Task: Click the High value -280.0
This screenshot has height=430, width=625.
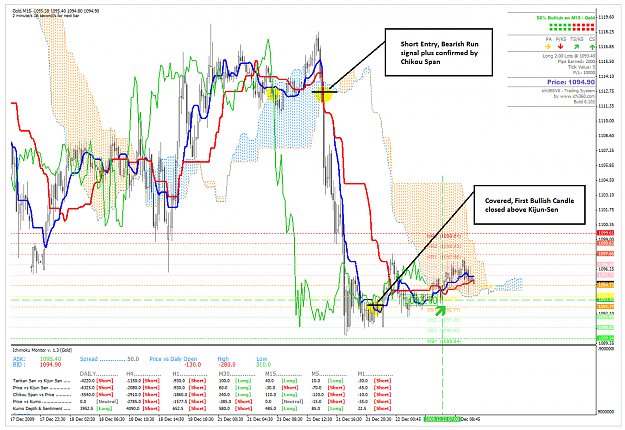Action: (227, 365)
